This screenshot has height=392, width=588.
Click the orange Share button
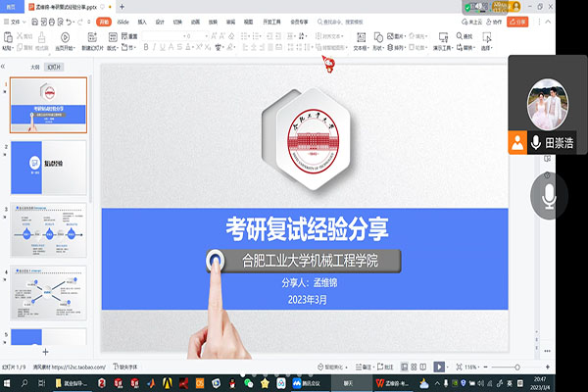[517, 22]
